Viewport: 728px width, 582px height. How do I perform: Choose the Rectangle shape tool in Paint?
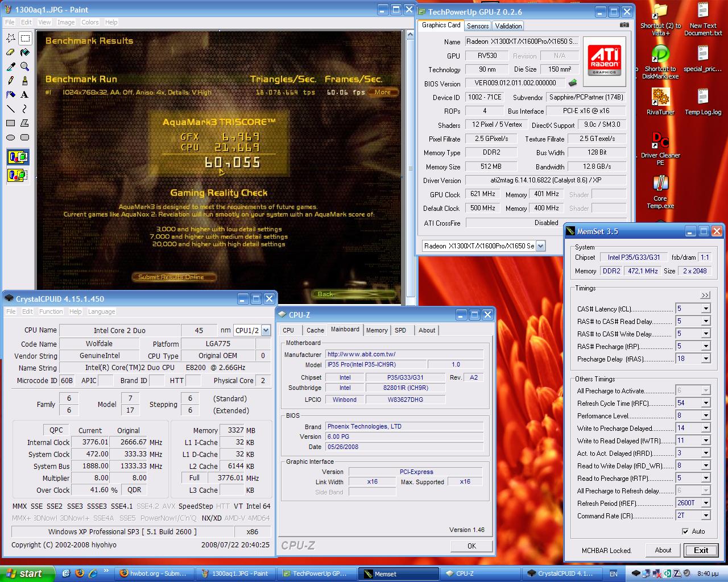(x=11, y=123)
